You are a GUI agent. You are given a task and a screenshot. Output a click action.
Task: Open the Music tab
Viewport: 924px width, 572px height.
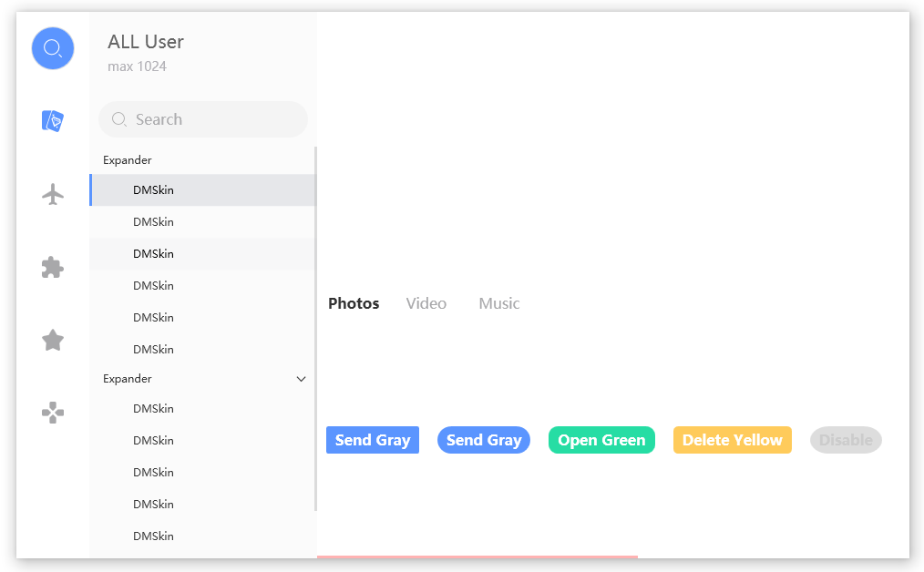(x=498, y=303)
